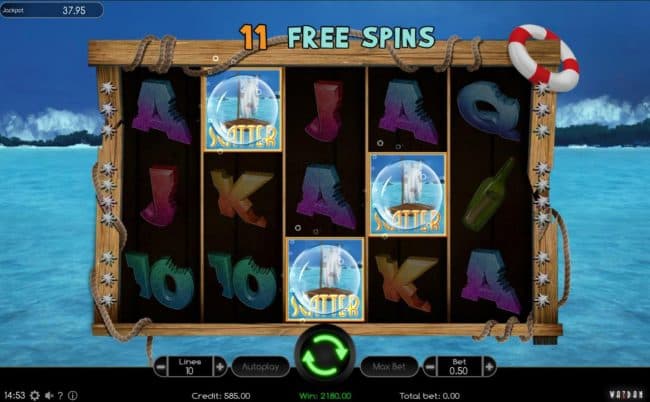Image resolution: width=650 pixels, height=402 pixels.
Task: Click the red-white life buoy
Action: coord(543,56)
